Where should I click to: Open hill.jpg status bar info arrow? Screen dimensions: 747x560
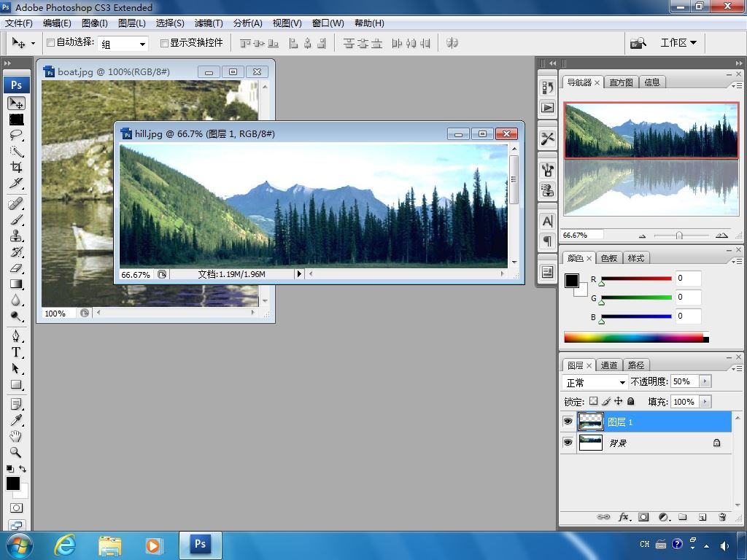[299, 274]
